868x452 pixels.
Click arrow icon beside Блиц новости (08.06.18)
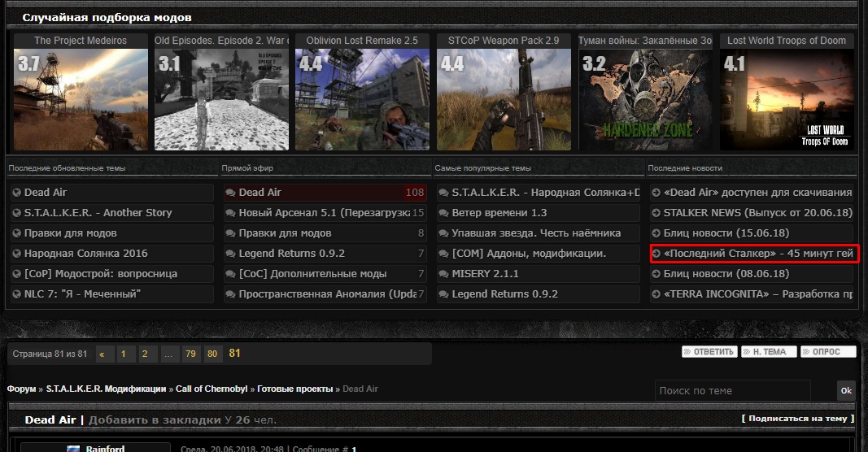click(x=656, y=274)
